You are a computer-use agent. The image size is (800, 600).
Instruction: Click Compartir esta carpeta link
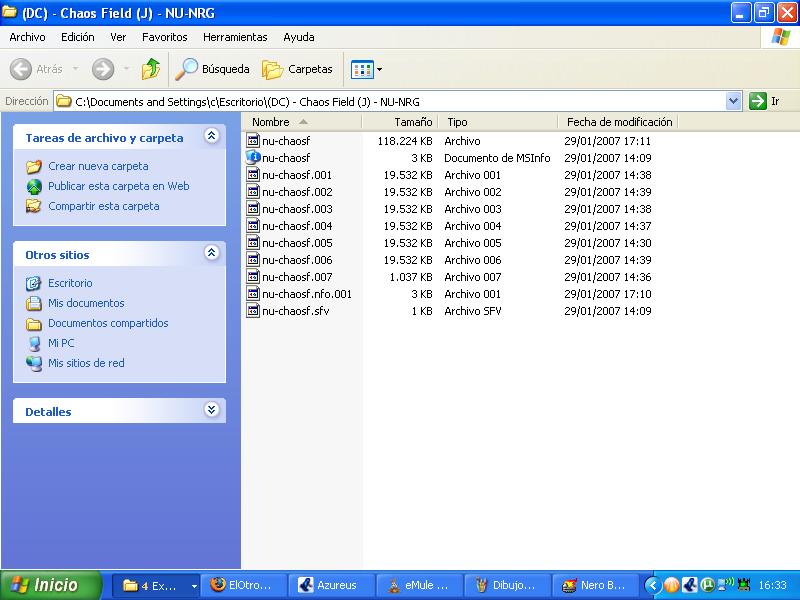click(104, 206)
